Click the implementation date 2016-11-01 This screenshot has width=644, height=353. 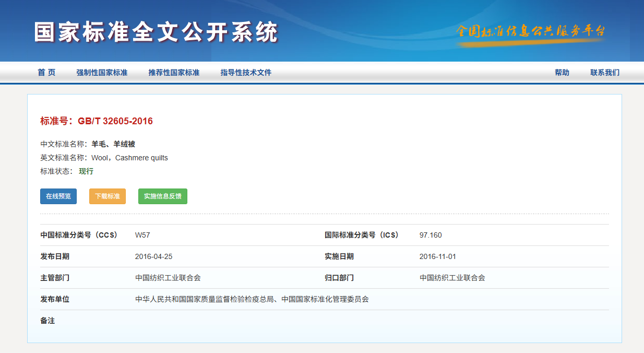tap(438, 256)
